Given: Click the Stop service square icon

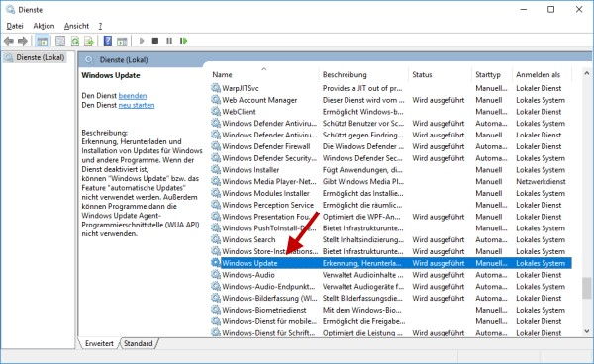Looking at the screenshot, I should [x=155, y=41].
